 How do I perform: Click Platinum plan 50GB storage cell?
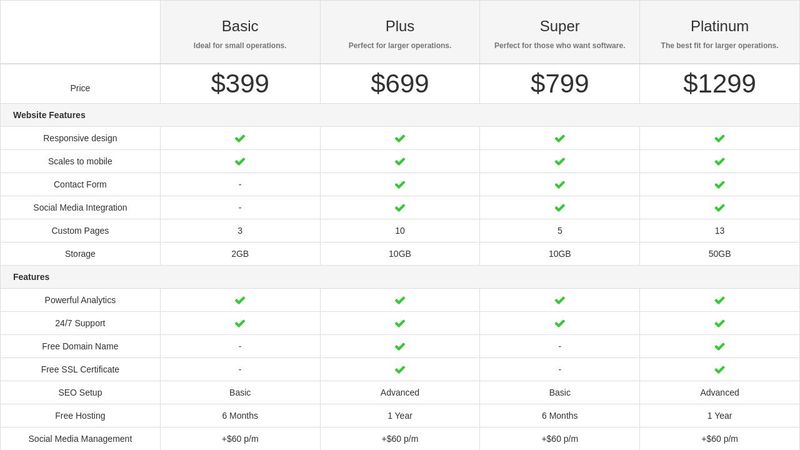tap(720, 254)
